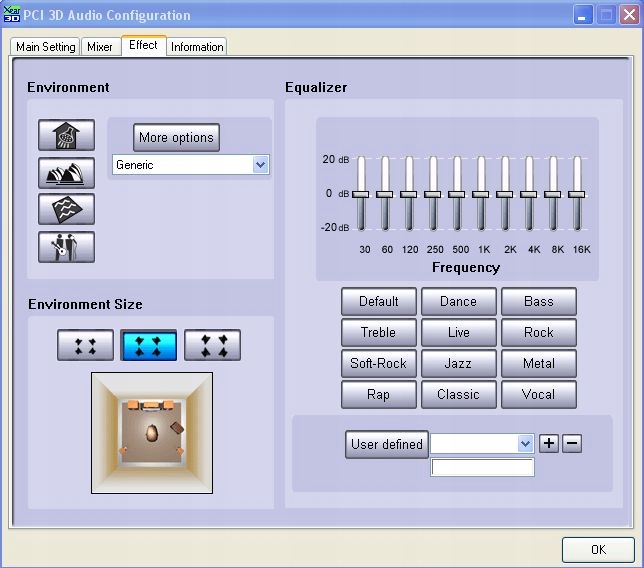Screen dimensions: 644x568
Task: Click the 8K equalizer slider handle
Action: 553,194
